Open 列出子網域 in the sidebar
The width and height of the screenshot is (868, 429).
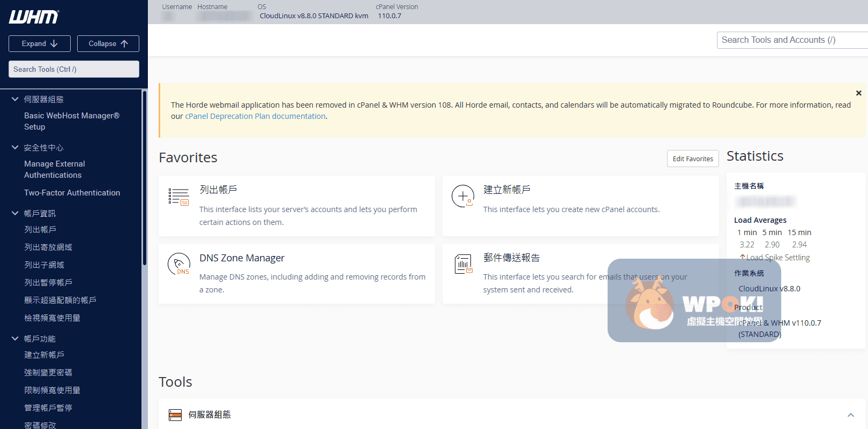click(44, 265)
